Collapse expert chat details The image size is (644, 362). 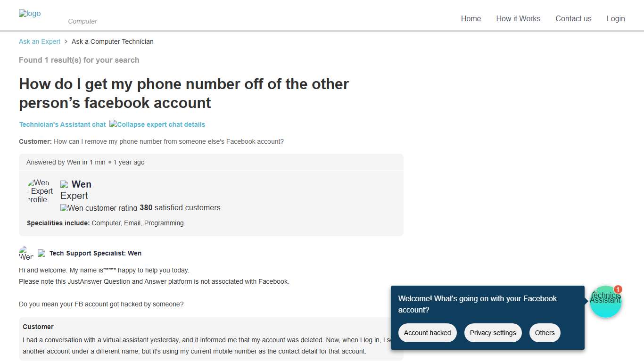click(x=157, y=124)
